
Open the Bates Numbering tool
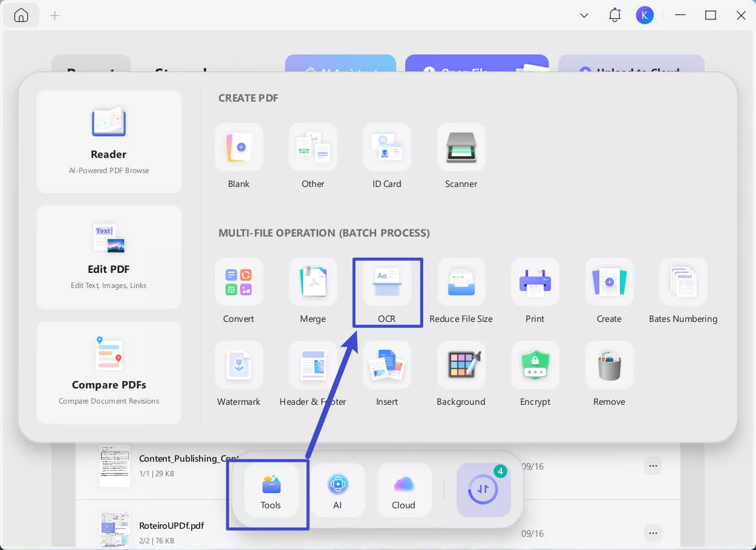pyautogui.click(x=683, y=283)
